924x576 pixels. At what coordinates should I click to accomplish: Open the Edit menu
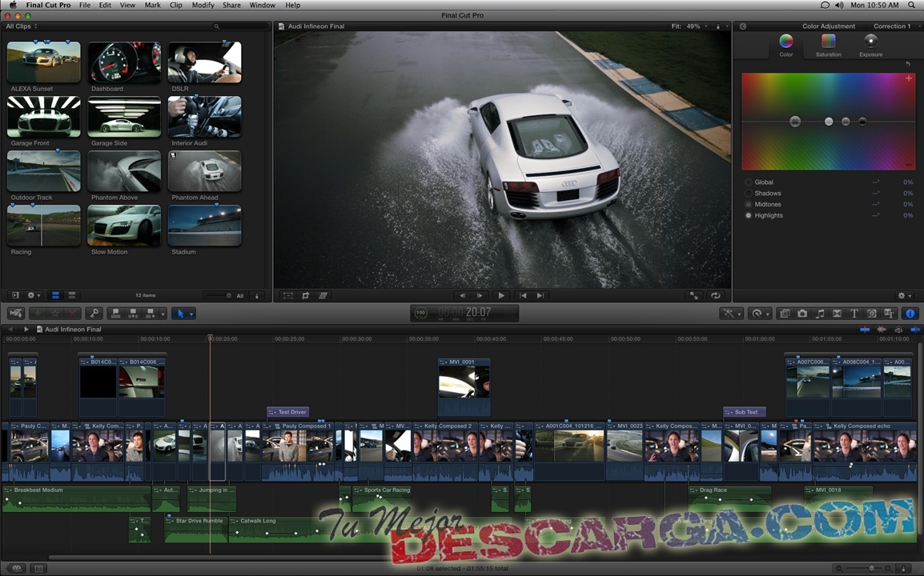[x=105, y=5]
